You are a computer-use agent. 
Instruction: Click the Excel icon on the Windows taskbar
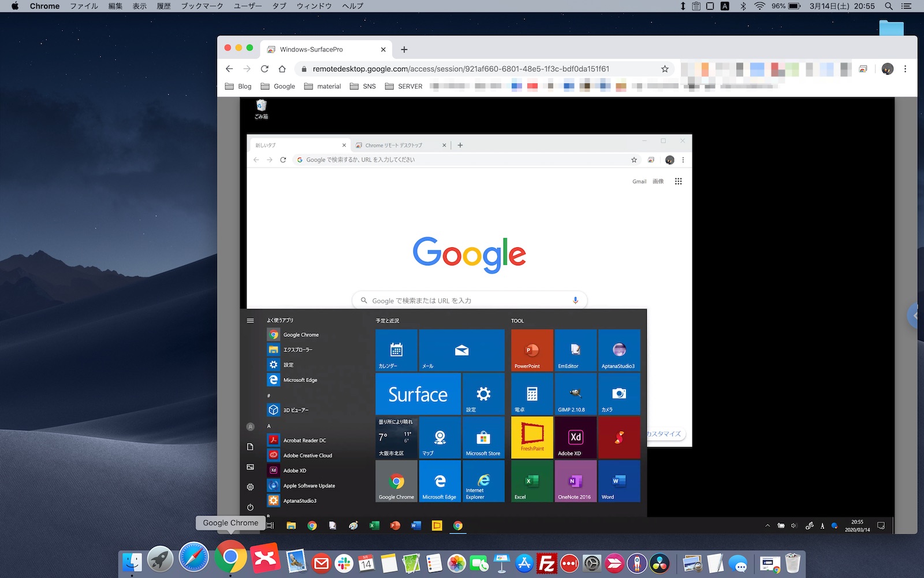pyautogui.click(x=374, y=525)
